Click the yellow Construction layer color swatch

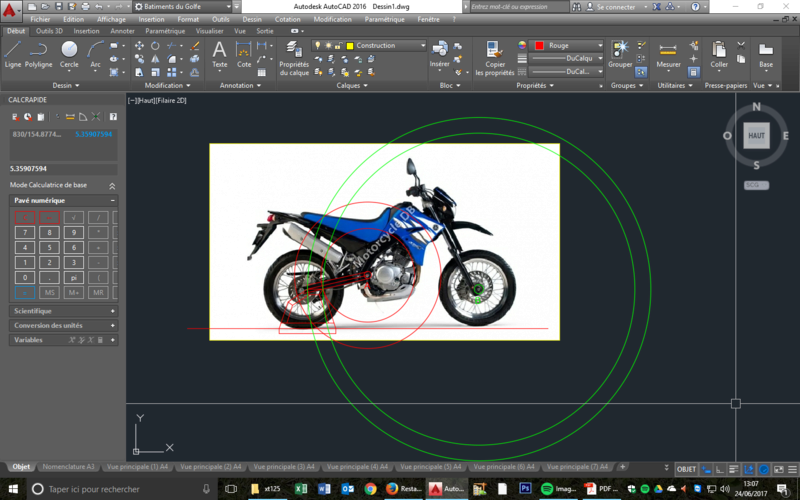point(350,45)
